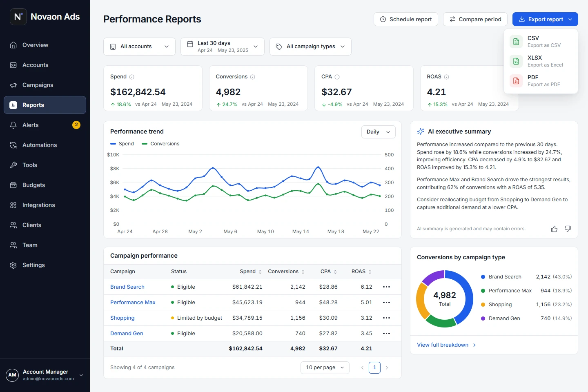Open the 10 per page dropdown
Viewport: 588px width, 392px height.
[x=325, y=367]
